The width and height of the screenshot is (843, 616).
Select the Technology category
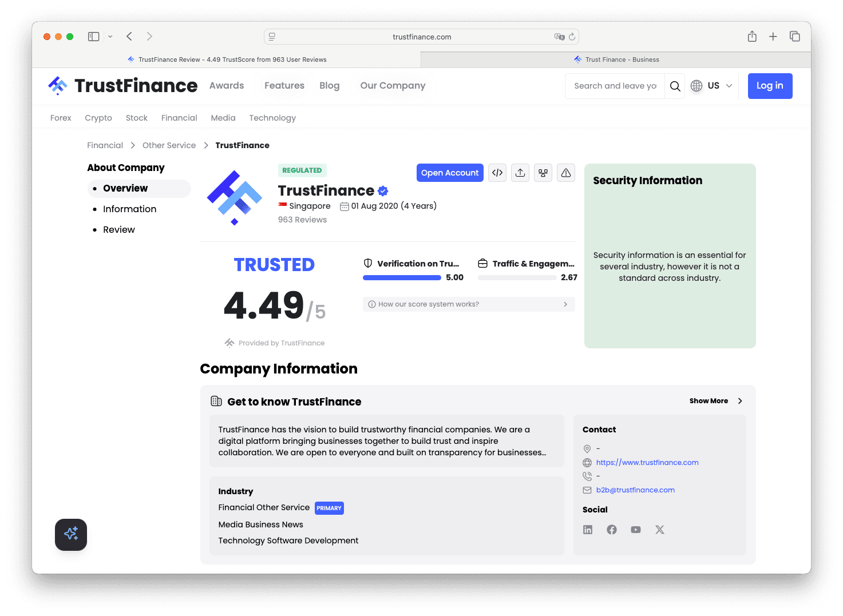click(272, 118)
